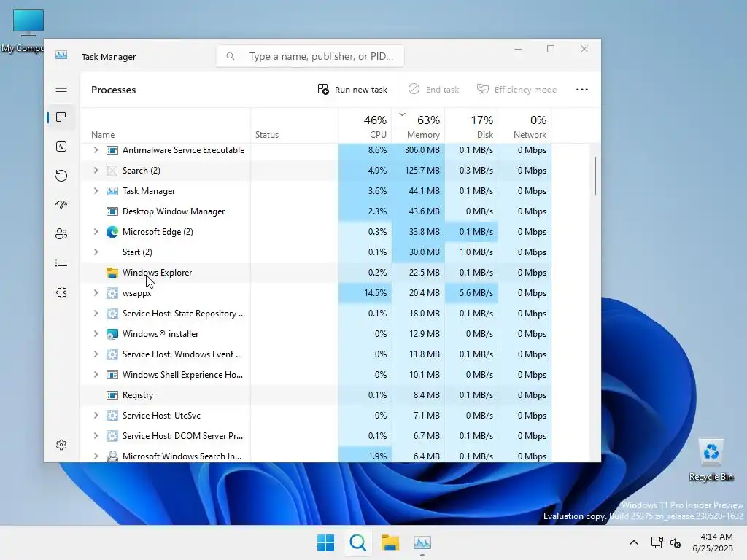
Task: Open the three-dot more options menu
Action: click(581, 90)
